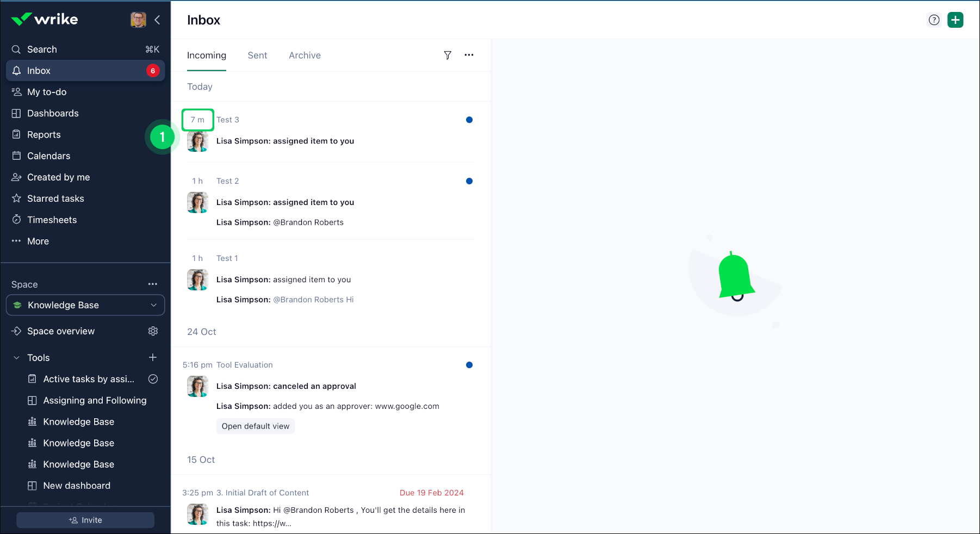
Task: Mark the Test 3 notification as read
Action: [469, 120]
